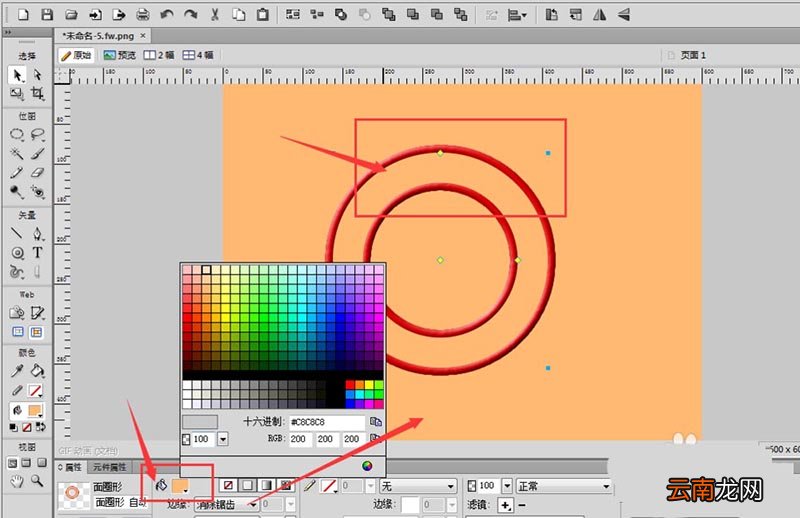The image size is (800, 518).
Task: Click the Paste clipboard icon
Action: 263,15
